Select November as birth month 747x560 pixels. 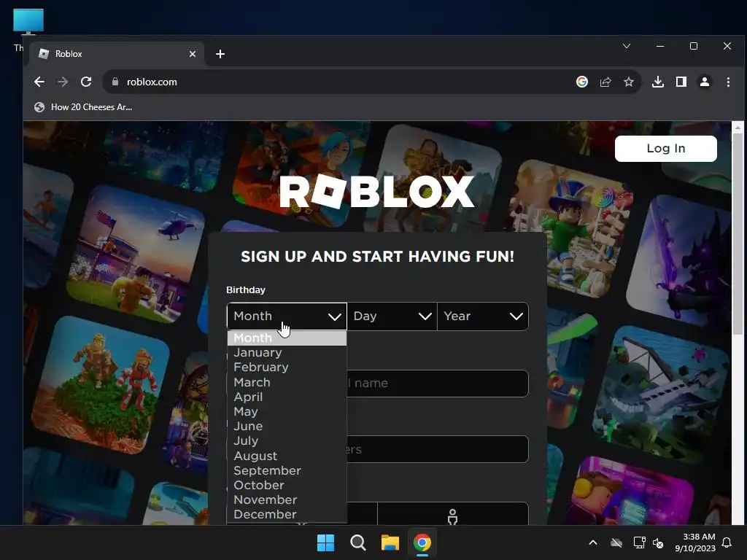click(x=287, y=500)
